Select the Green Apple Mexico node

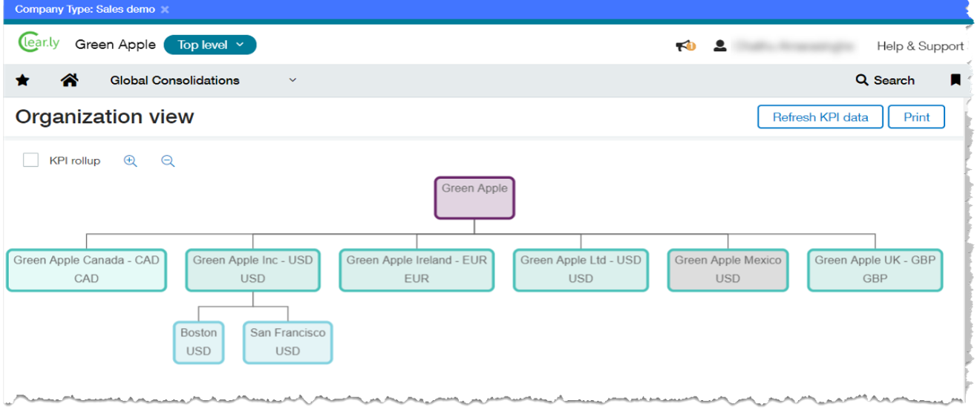point(728,269)
